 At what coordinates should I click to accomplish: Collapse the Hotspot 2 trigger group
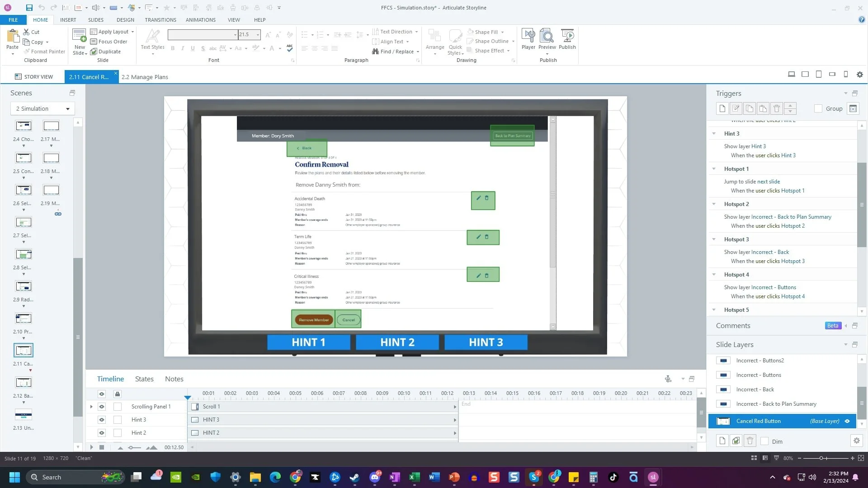714,204
